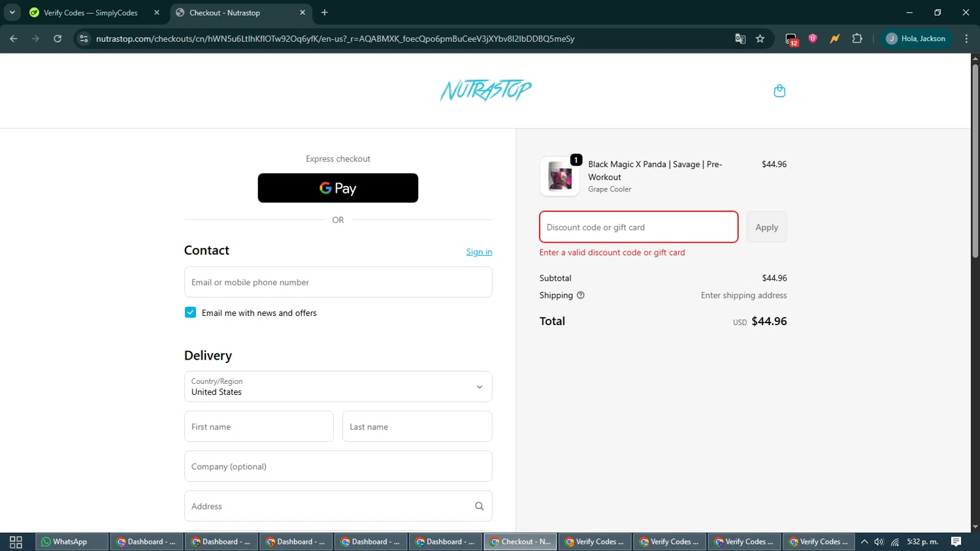Open the tab search dropdown arrow
The width and height of the screenshot is (980, 551).
[x=12, y=12]
